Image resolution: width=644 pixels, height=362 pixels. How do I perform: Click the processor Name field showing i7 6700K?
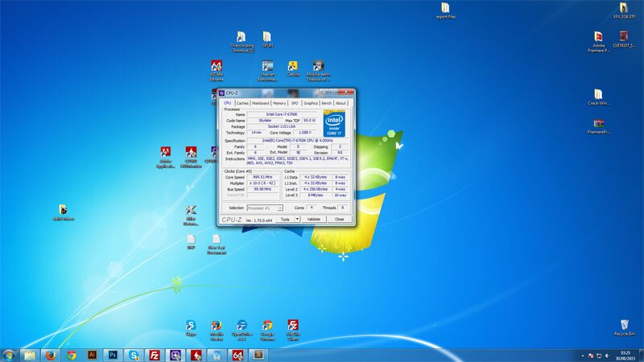[283, 114]
